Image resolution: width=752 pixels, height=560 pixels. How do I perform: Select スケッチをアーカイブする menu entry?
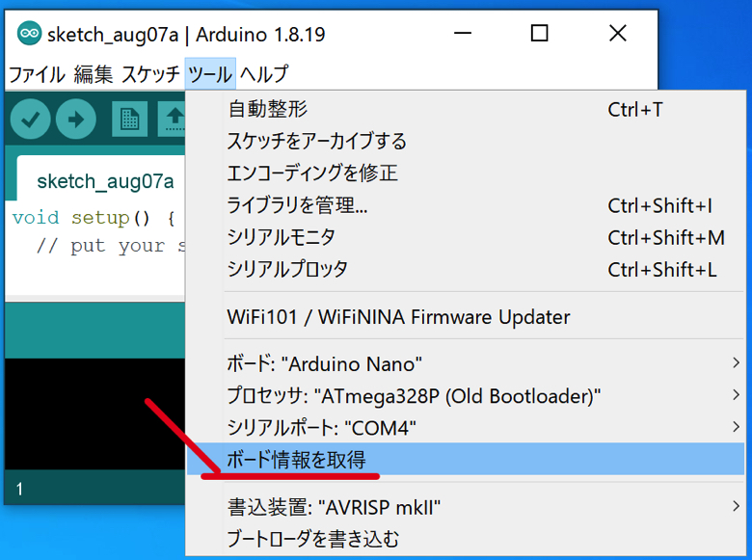[466, 141]
